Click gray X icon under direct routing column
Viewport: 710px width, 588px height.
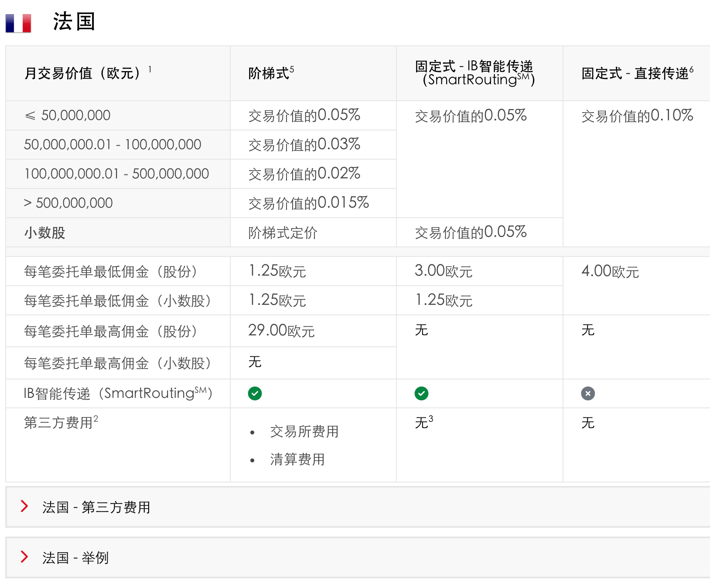tap(588, 393)
